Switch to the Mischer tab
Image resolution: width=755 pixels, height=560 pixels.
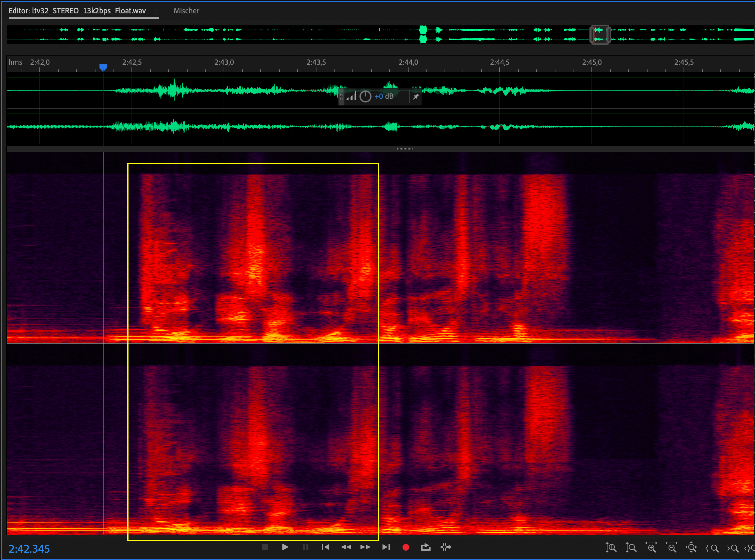tap(186, 11)
